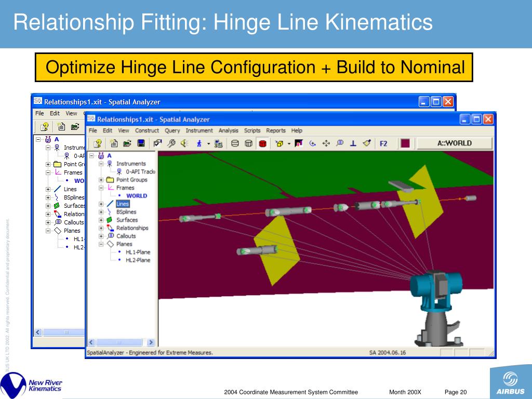The height and width of the screenshot is (399, 532).
Task: Select highlighted Lines item in tree
Action: 123,204
